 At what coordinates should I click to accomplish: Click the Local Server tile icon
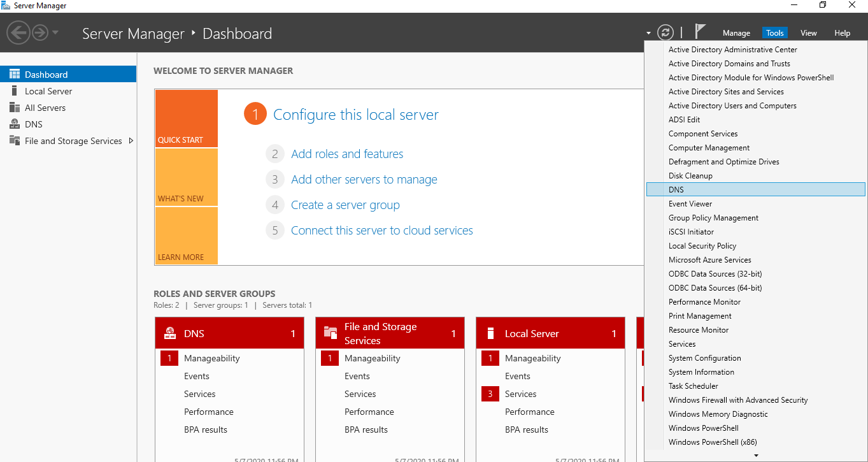pos(490,333)
